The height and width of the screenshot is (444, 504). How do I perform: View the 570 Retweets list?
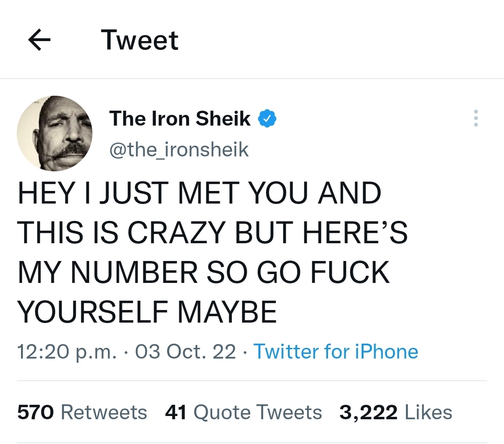82,412
